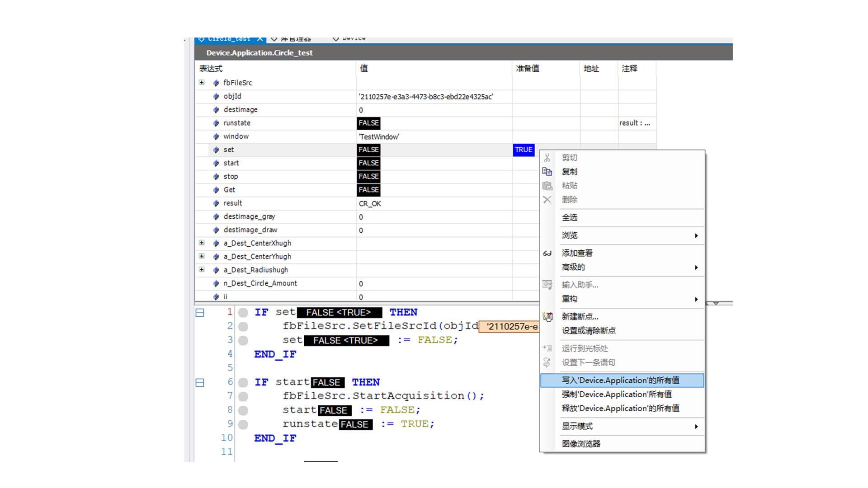Click the blue TRUE prepared value cell
Image resolution: width=868 pixels, height=488 pixels.
pos(524,150)
